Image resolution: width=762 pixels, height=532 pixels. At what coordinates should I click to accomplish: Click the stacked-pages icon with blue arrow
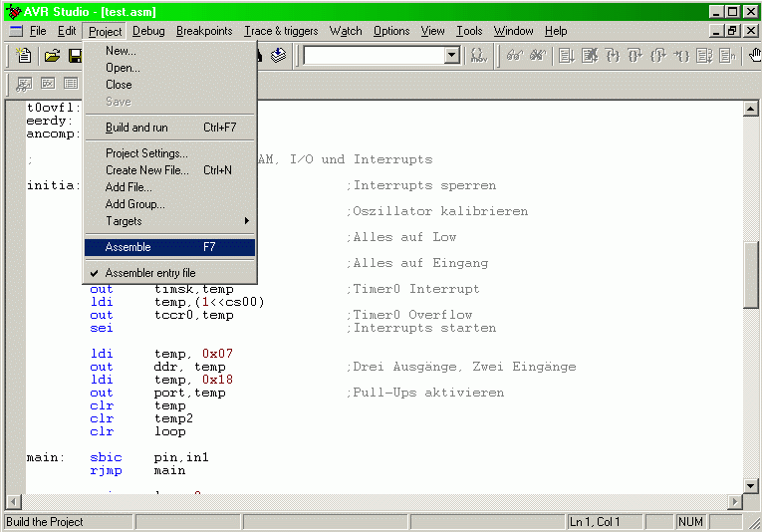(x=279, y=56)
